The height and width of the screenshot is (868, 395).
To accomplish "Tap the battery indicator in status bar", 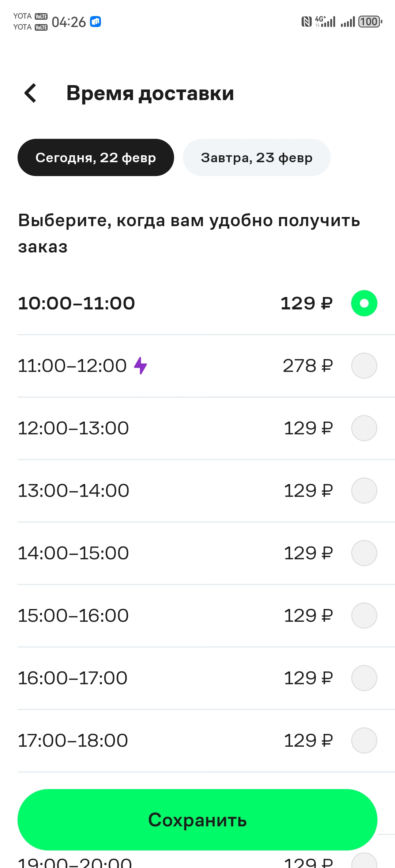I will (370, 22).
